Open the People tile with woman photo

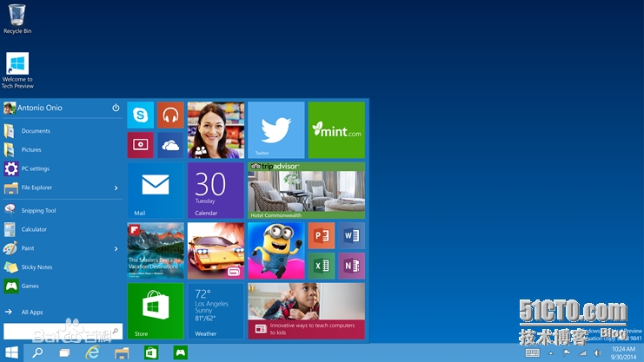point(216,130)
